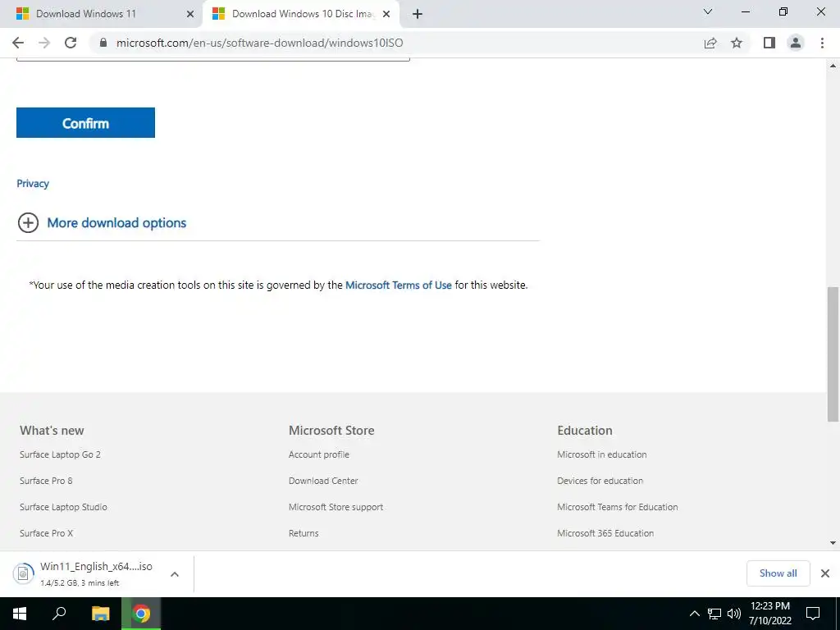Open the Chrome three-dot menu

coord(822,43)
